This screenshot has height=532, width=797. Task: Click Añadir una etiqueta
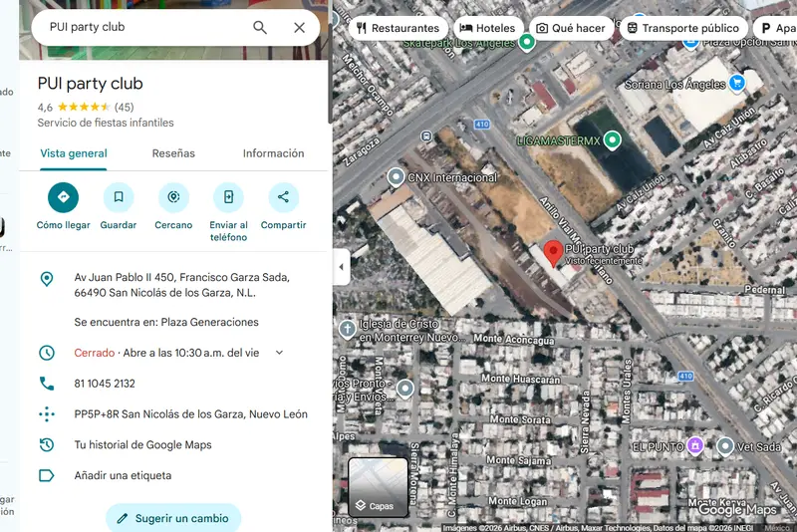click(x=123, y=475)
